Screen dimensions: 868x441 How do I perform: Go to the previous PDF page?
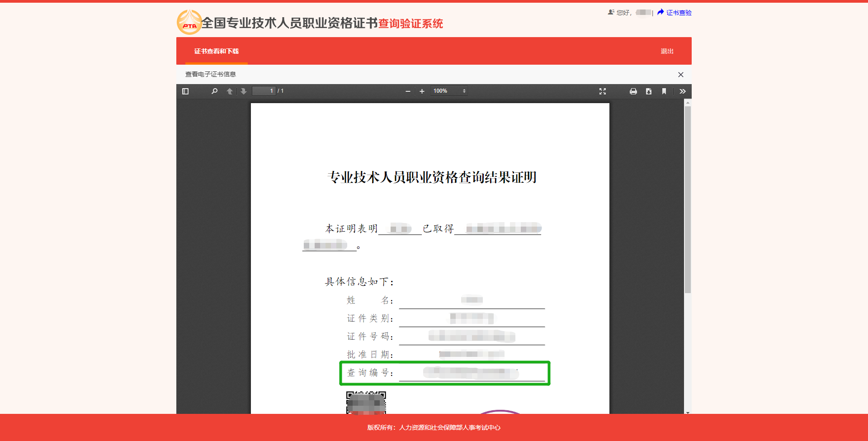click(230, 91)
